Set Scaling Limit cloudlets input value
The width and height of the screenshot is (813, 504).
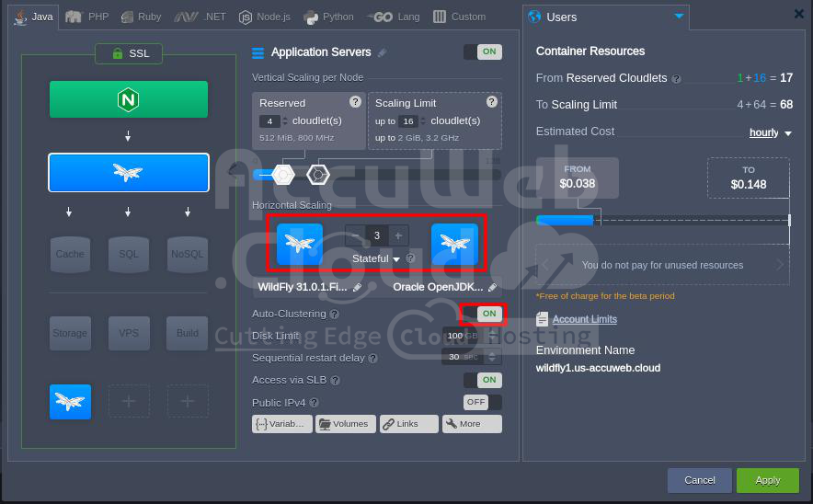(408, 121)
